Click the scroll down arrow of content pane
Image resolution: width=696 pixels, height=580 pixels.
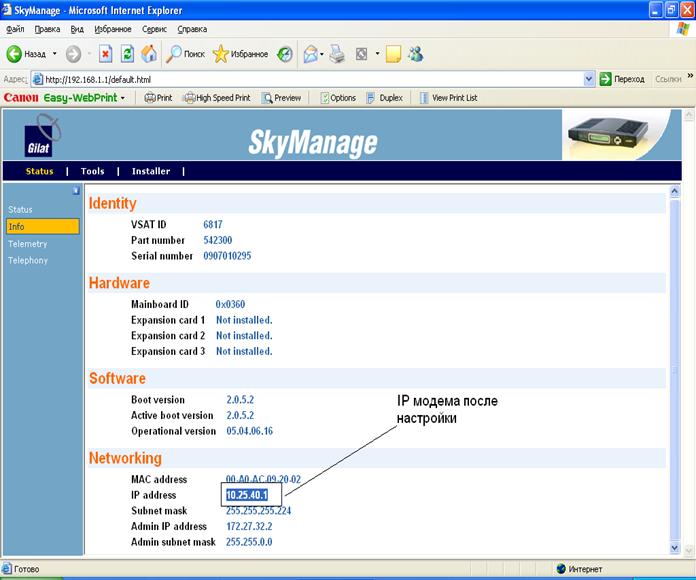click(x=675, y=548)
